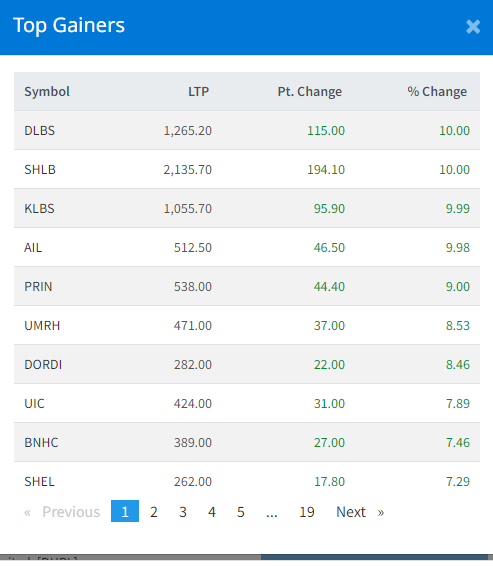Sort by Symbol column header
This screenshot has height=567, width=493.
[47, 91]
